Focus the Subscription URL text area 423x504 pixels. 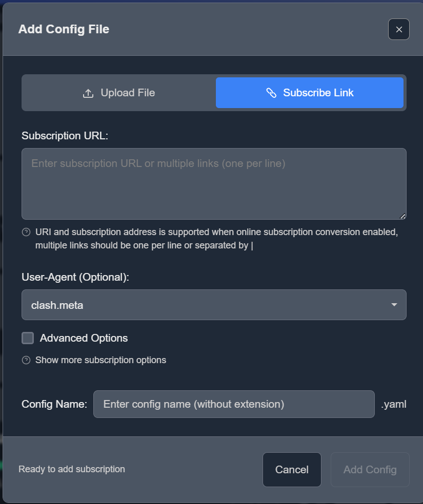click(x=214, y=184)
